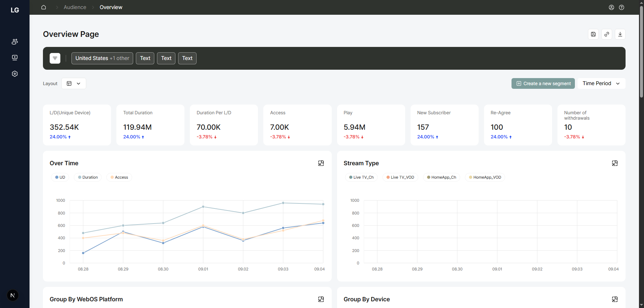Open the settings gear in sidebar
Viewport: 644px width, 308px height.
15,74
